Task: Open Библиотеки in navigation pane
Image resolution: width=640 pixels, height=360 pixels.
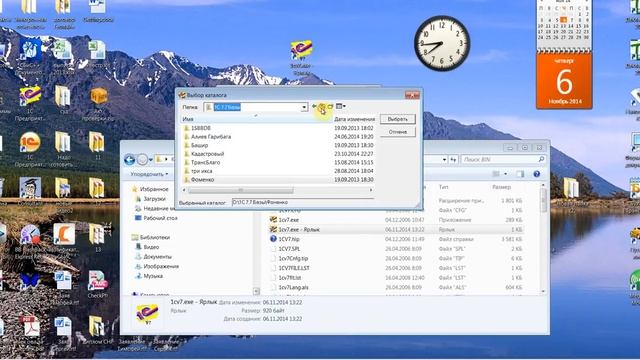Action: [x=155, y=238]
